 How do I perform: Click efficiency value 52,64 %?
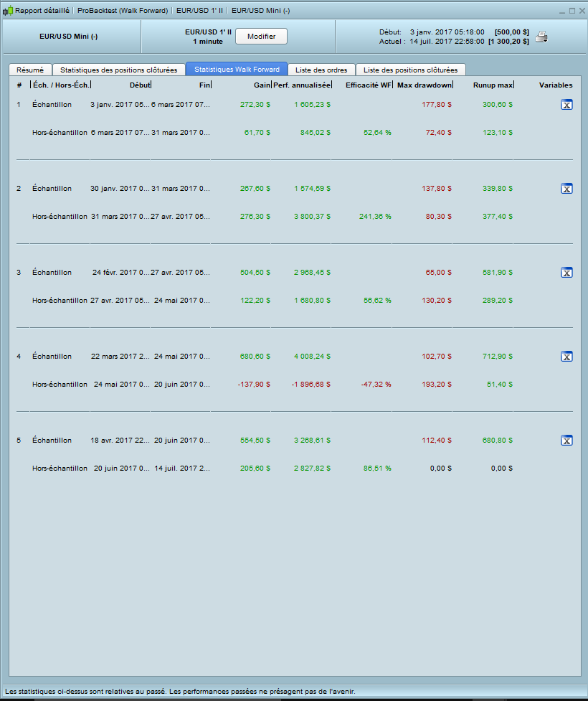tap(378, 132)
